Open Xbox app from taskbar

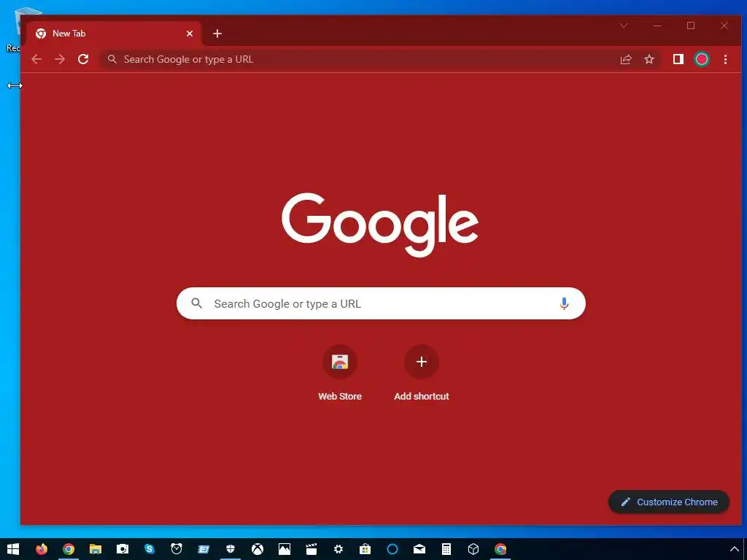coord(258,549)
